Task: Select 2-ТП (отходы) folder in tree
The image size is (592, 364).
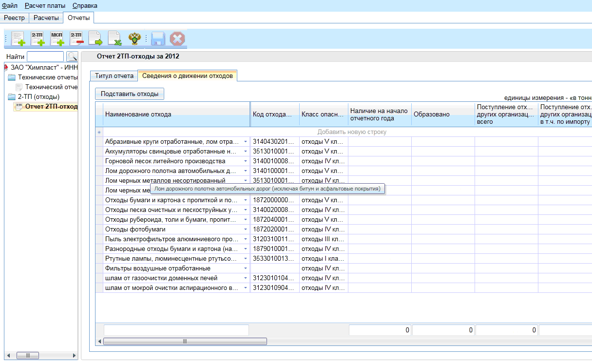Action: click(38, 96)
